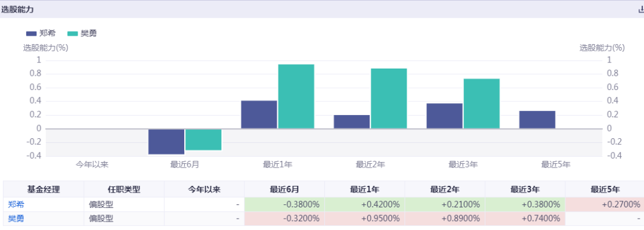
Task: Click 郑希's 最近1年 bar in chart
Action: 259,114
